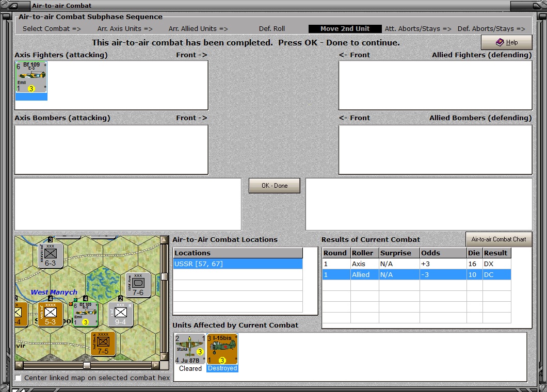Viewport: 547px width, 392px height.
Task: Select the Arr. Allied Units subphase step
Action: tap(198, 28)
